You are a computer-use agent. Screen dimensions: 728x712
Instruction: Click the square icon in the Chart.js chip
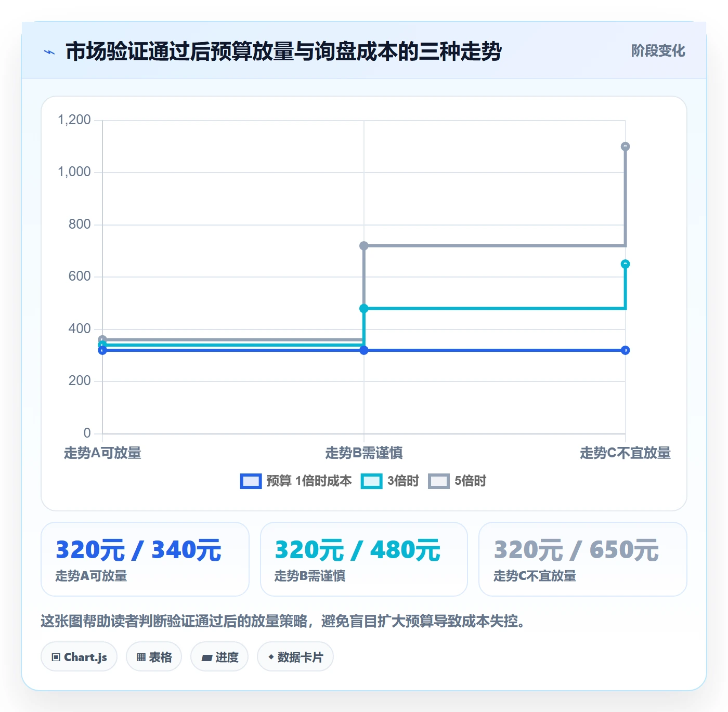56,657
